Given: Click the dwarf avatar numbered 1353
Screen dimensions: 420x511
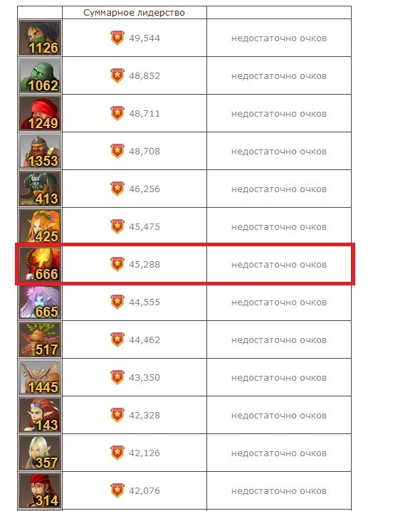Looking at the screenshot, I should pyautogui.click(x=40, y=151).
